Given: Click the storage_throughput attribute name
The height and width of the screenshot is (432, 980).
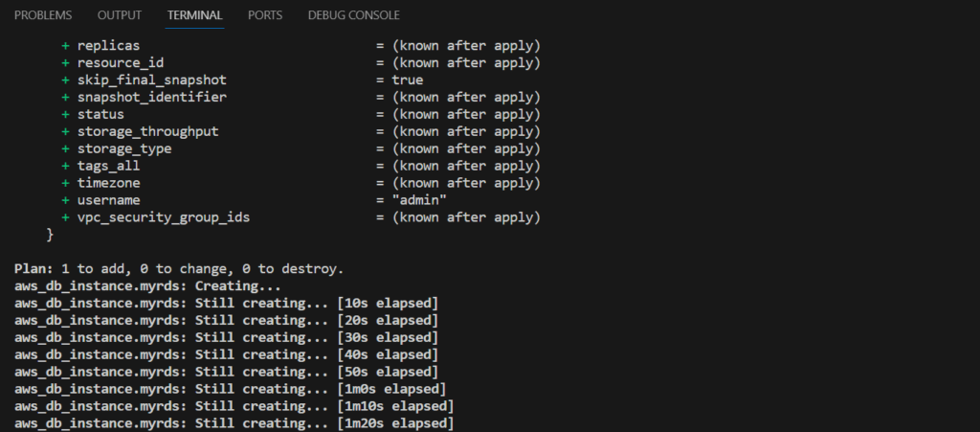Looking at the screenshot, I should 148,131.
